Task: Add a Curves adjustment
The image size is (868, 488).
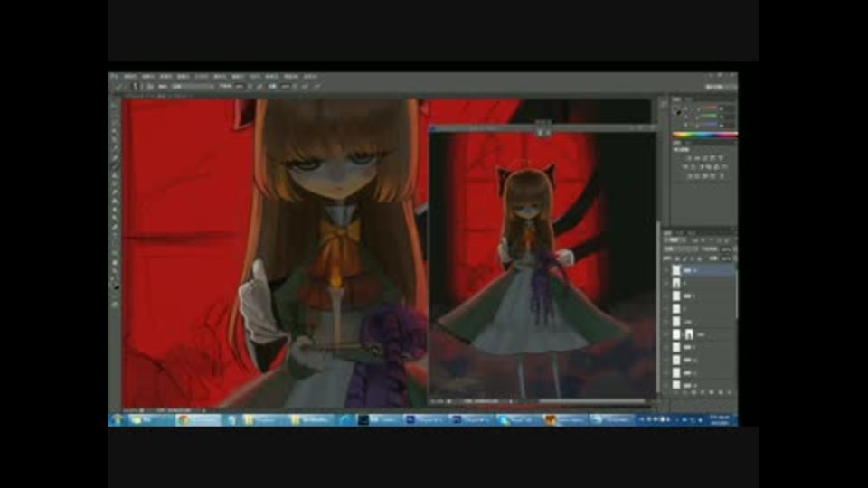Action: point(704,159)
